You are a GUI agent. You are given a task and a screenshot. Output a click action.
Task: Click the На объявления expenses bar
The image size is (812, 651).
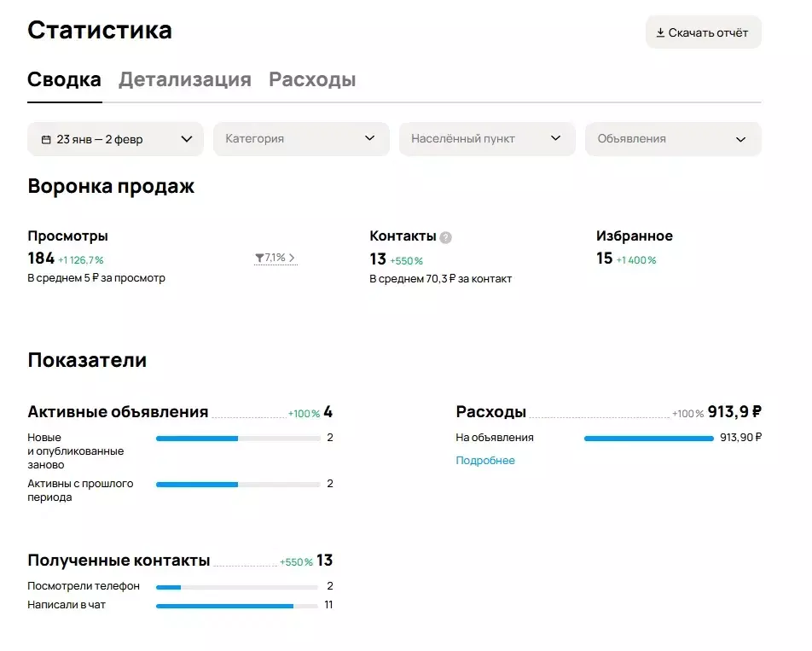(x=648, y=439)
